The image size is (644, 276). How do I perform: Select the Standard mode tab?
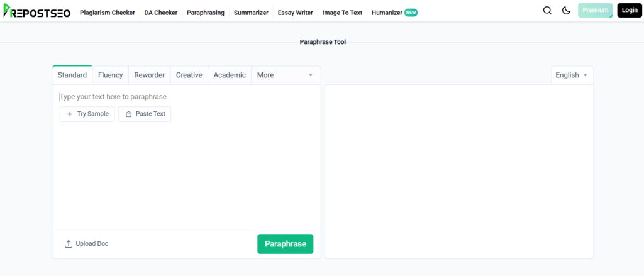pyautogui.click(x=72, y=75)
